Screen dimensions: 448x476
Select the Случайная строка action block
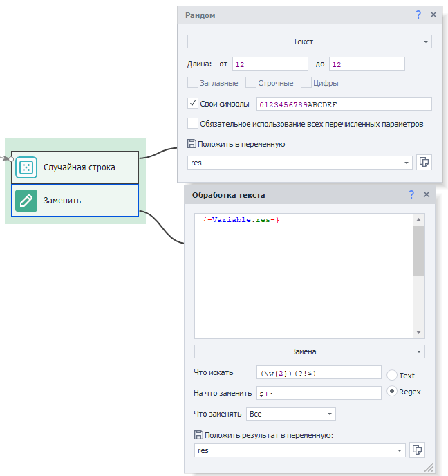75,167
